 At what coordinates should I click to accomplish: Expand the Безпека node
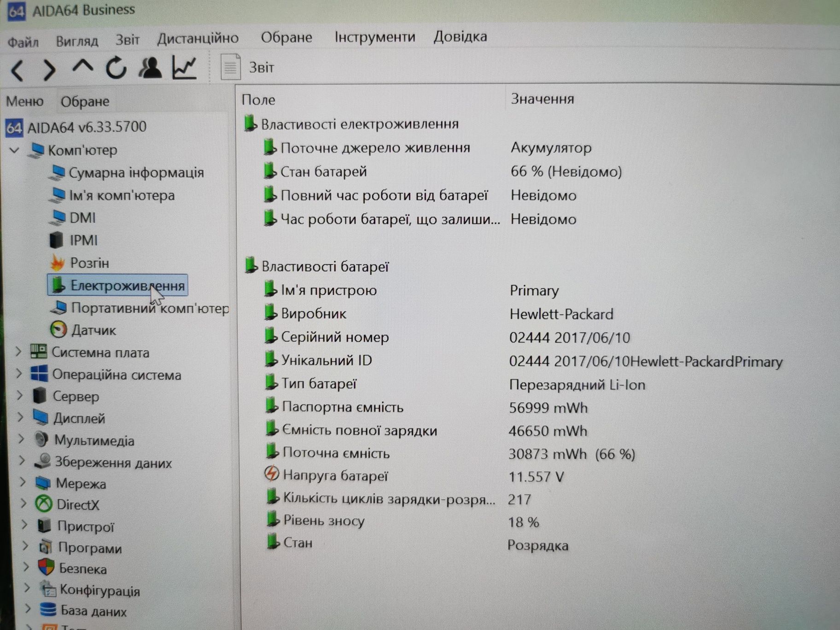[26, 567]
